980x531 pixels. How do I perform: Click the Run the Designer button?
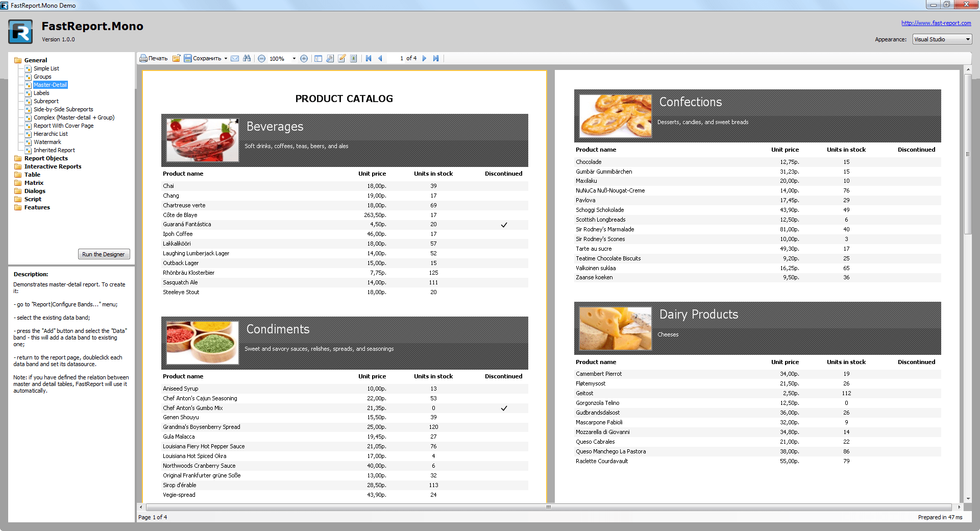pos(104,254)
